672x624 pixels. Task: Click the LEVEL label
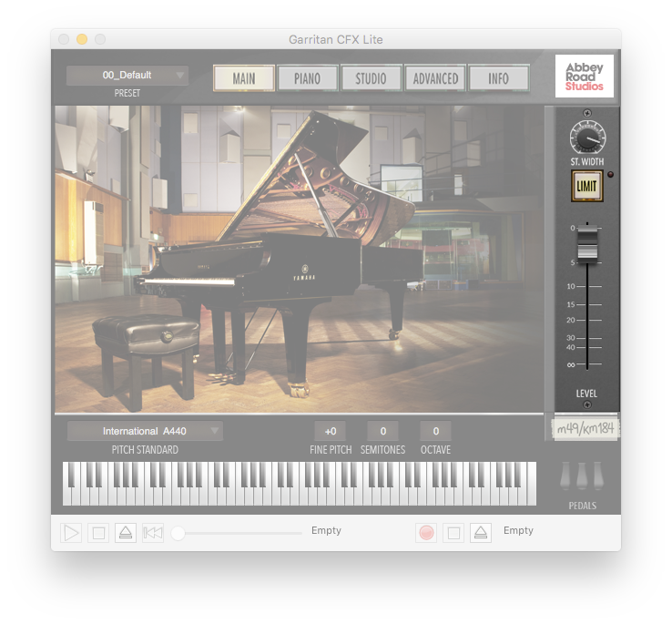click(x=586, y=394)
